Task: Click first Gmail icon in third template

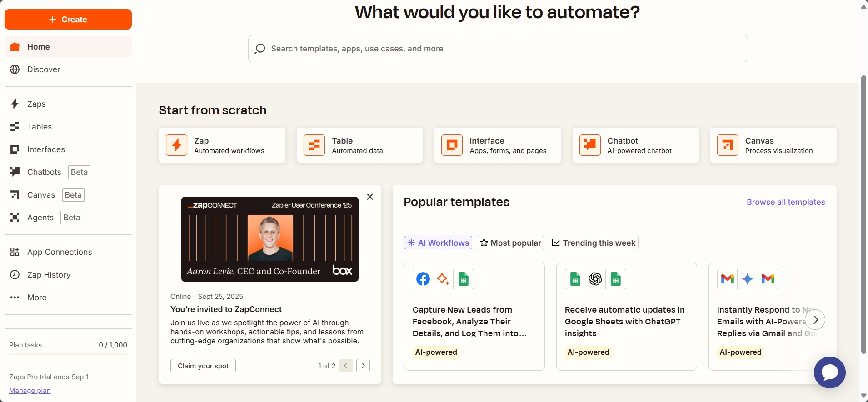Action: tap(728, 279)
